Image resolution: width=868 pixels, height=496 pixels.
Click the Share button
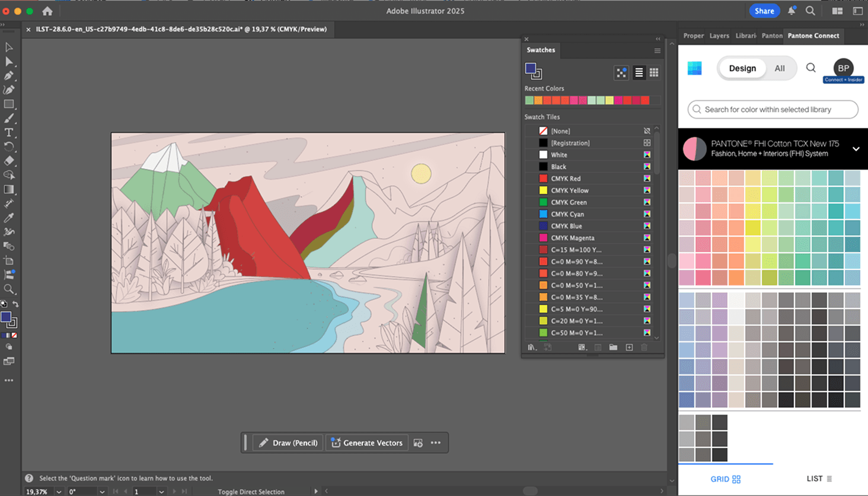click(x=764, y=11)
